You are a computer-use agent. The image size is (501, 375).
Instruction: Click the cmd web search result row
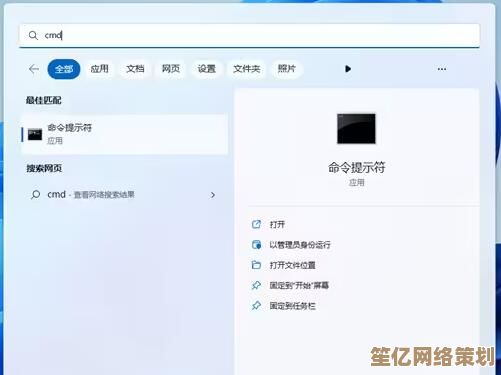(123, 195)
